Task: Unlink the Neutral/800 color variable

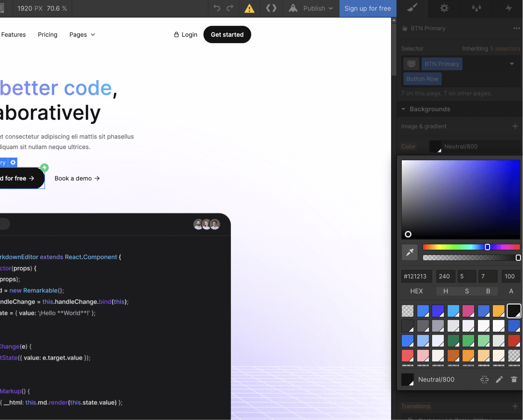Action: tap(484, 379)
